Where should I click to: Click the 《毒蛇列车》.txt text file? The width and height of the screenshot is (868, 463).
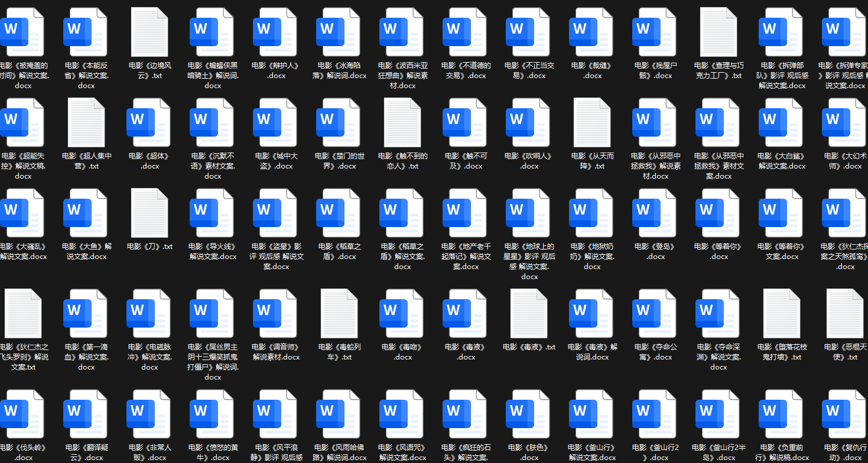click(339, 313)
